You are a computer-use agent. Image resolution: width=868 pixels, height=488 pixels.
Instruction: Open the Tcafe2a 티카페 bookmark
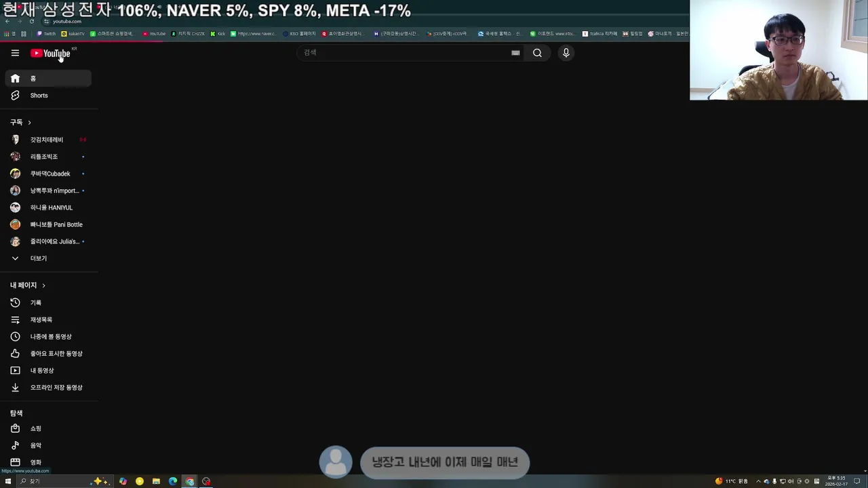tap(600, 34)
